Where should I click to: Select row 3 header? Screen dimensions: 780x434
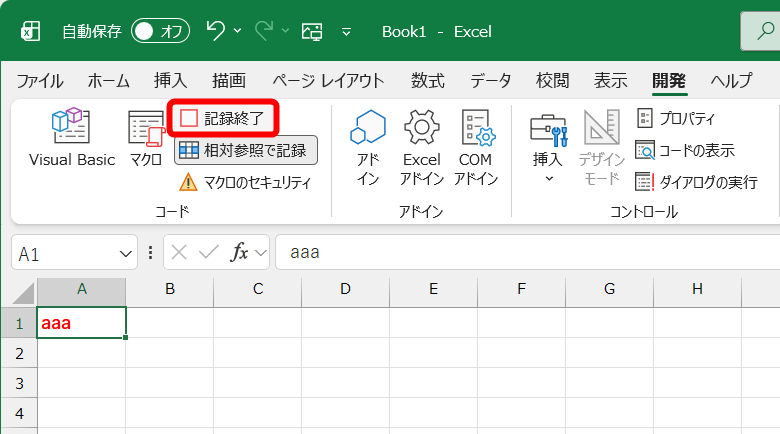(19, 383)
